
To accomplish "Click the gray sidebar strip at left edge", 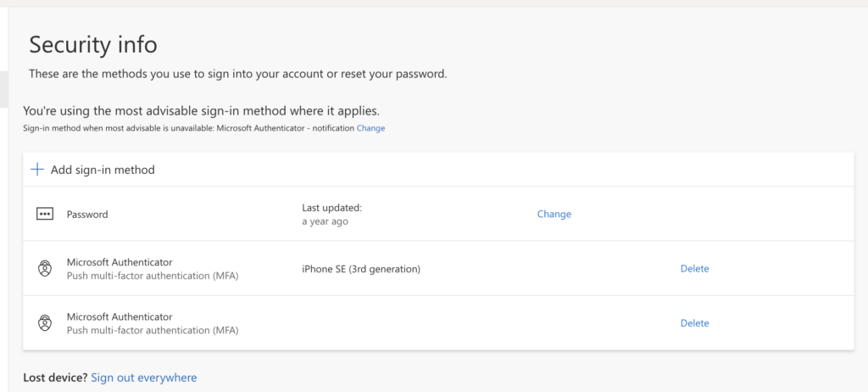I will coord(4,89).
